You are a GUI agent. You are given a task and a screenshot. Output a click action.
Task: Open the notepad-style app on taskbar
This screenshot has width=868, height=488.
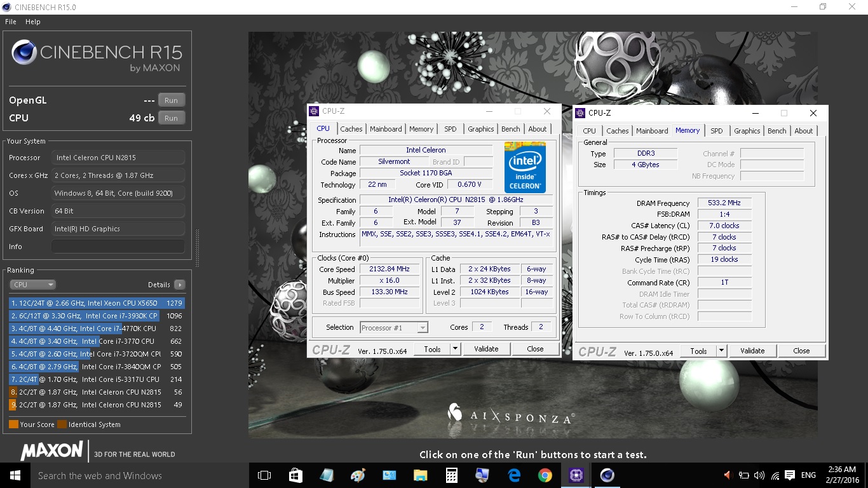pyautogui.click(x=327, y=475)
